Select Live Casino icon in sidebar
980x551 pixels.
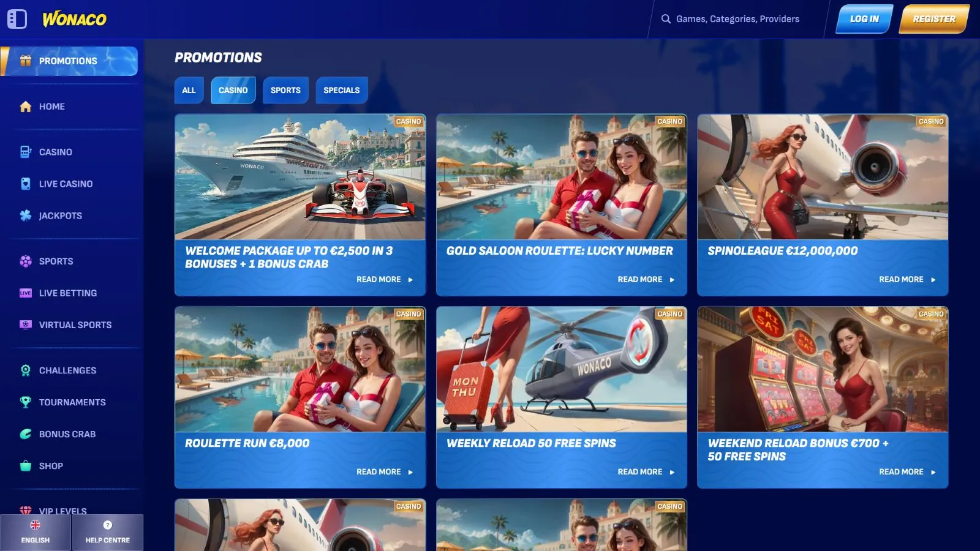(x=26, y=184)
